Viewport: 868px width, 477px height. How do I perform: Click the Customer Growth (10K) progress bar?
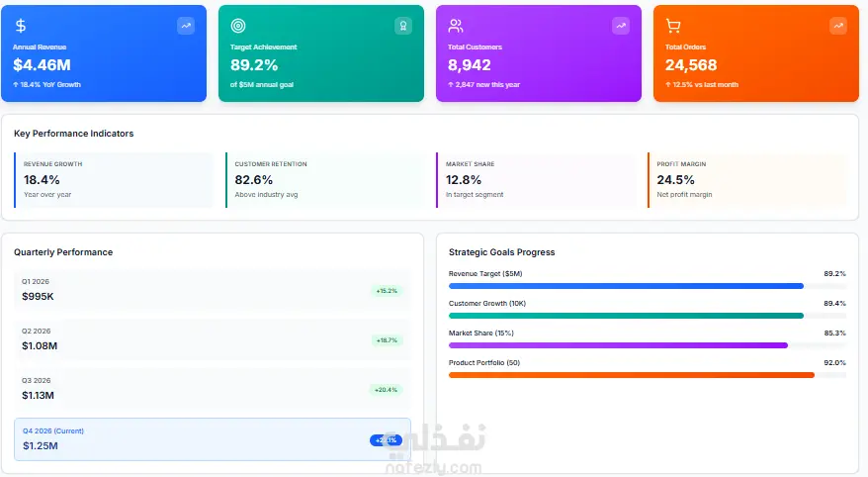click(x=648, y=316)
